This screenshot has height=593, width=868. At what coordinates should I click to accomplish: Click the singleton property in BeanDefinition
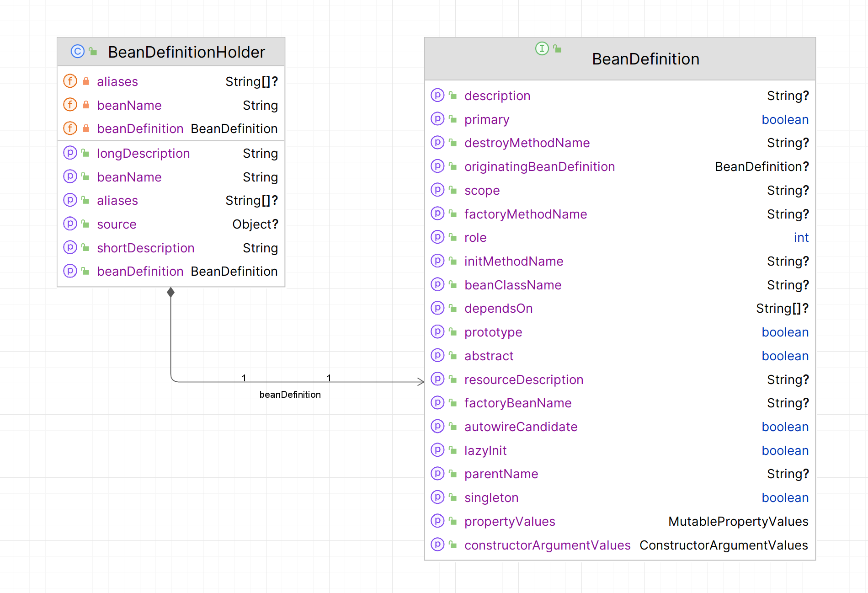coord(491,497)
